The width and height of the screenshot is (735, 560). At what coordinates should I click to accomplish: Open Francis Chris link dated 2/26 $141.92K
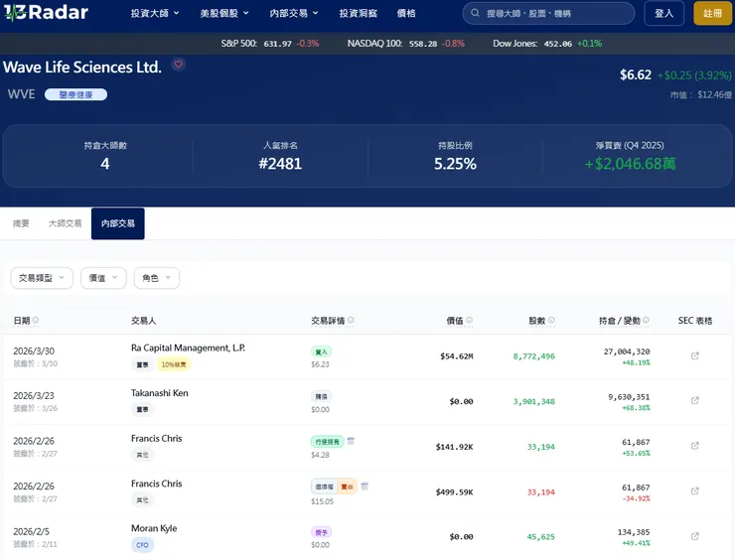click(157, 438)
